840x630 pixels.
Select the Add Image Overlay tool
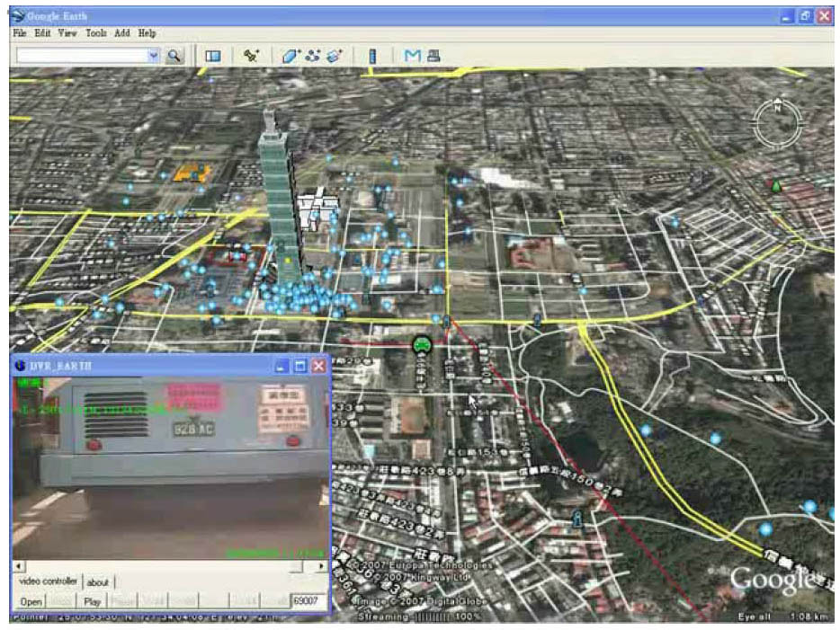pyautogui.click(x=335, y=56)
